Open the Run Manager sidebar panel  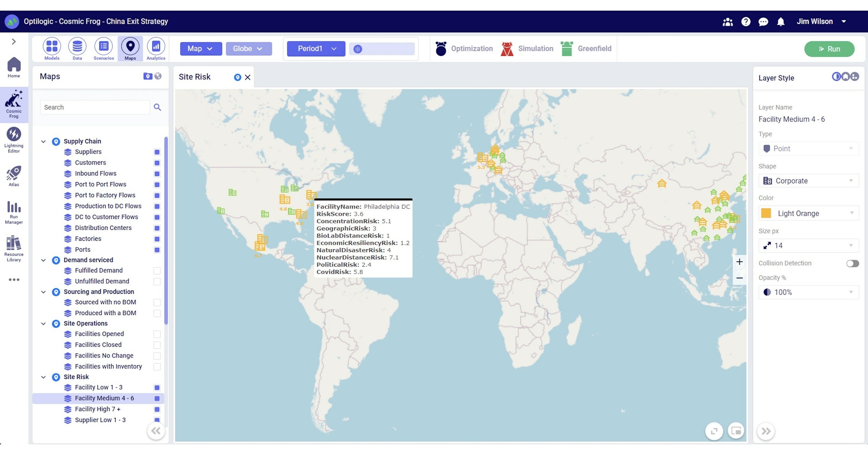point(14,211)
